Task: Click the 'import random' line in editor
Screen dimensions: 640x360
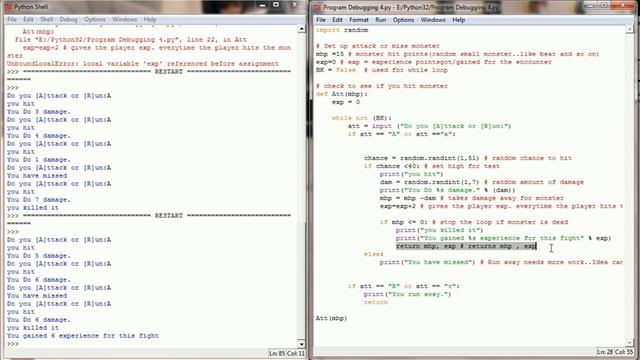Action: click(x=342, y=30)
